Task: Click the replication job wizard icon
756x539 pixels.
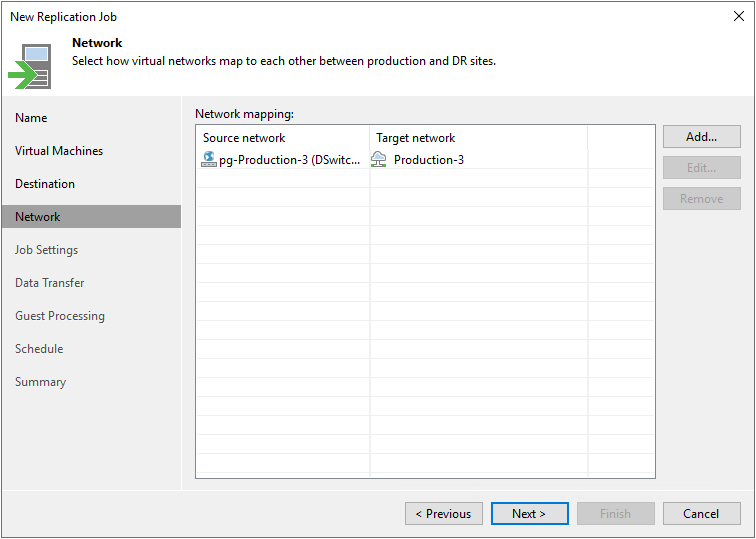Action: (x=30, y=64)
